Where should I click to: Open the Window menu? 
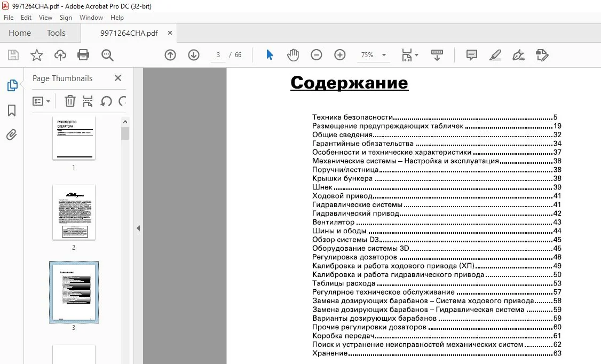click(x=91, y=17)
